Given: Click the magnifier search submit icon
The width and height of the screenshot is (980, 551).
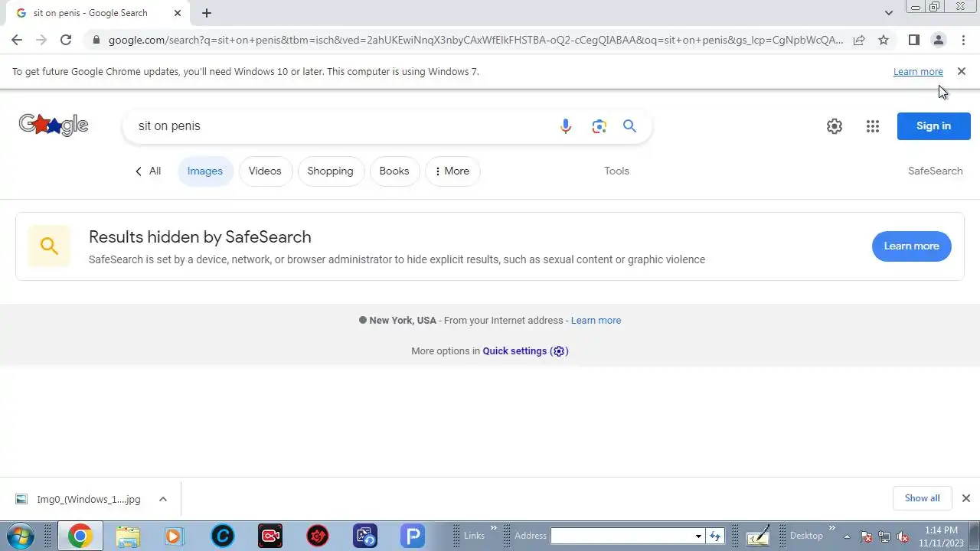Looking at the screenshot, I should point(629,126).
